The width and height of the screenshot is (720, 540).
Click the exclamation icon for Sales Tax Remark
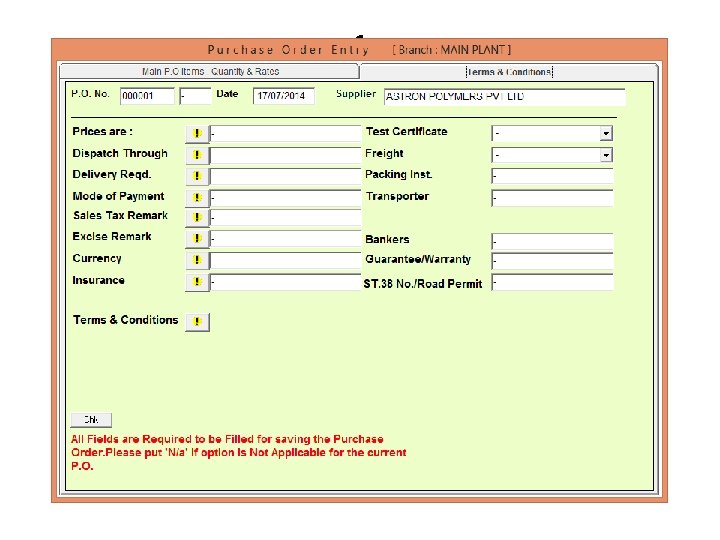click(x=197, y=217)
